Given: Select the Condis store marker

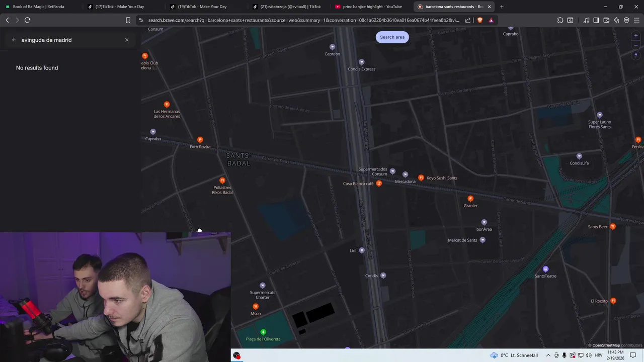Looking at the screenshot, I should (383, 276).
